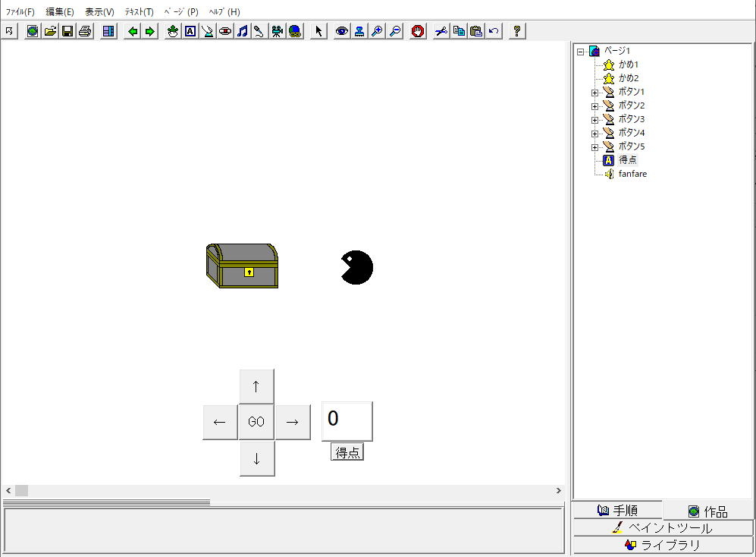Stop all with the red stop hand
Image resolution: width=756 pixels, height=557 pixels.
coord(418,31)
